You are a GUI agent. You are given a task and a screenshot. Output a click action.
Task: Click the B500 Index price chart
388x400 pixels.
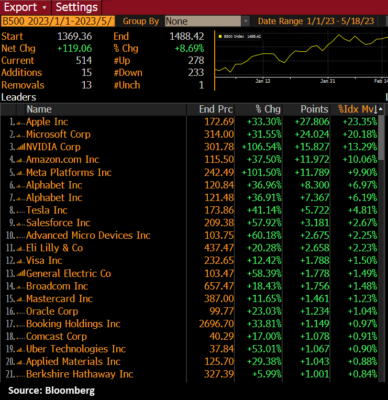click(x=301, y=59)
